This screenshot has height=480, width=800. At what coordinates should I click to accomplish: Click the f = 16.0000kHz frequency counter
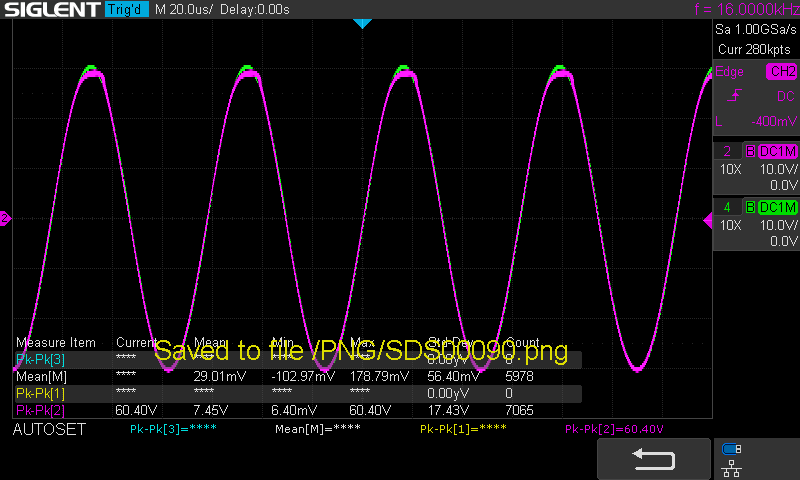click(747, 9)
